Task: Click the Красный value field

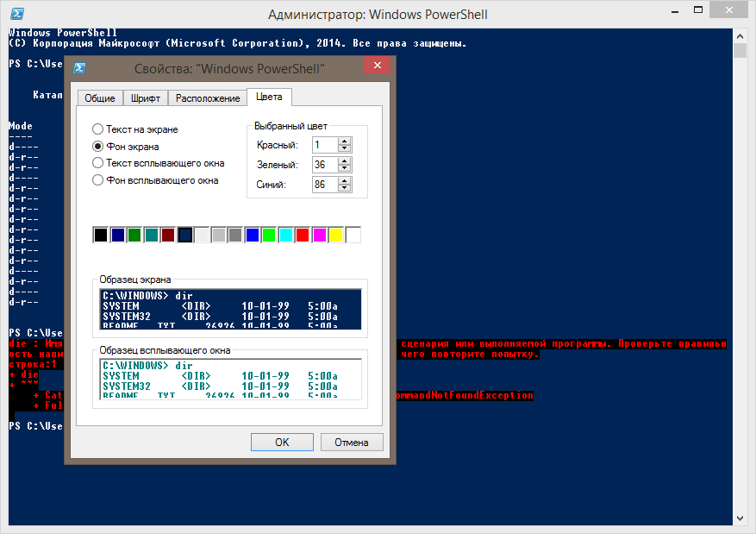Action: [325, 145]
